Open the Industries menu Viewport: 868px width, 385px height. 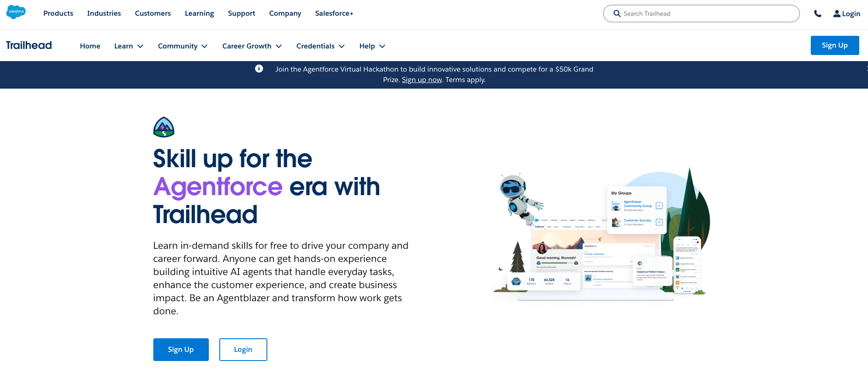(104, 14)
